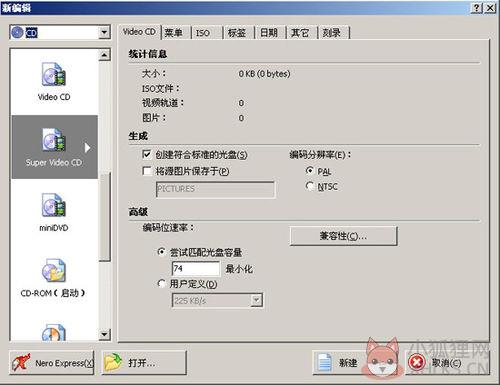The width and height of the screenshot is (500, 385).
Task: Close the 新编辑 dialog
Action: (490, 8)
